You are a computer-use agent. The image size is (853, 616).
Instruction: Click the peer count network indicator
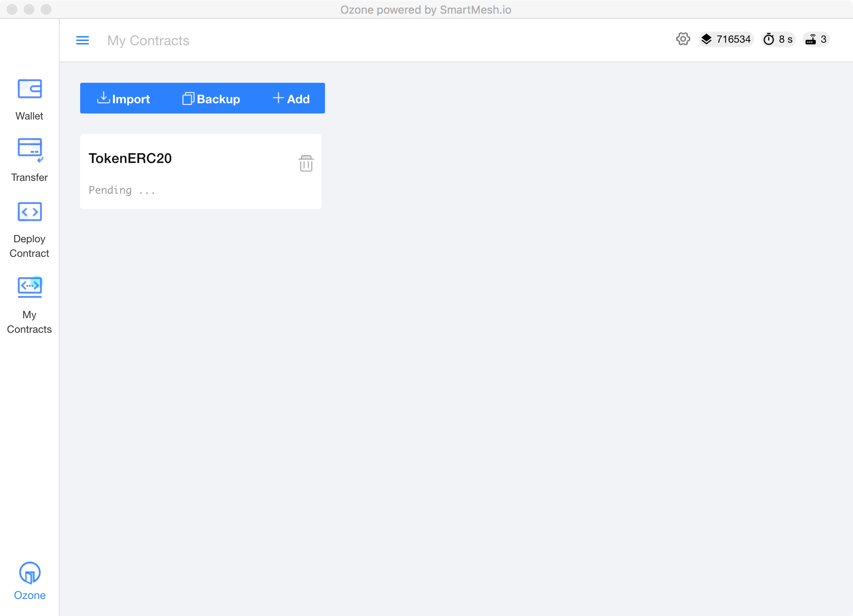tap(816, 39)
